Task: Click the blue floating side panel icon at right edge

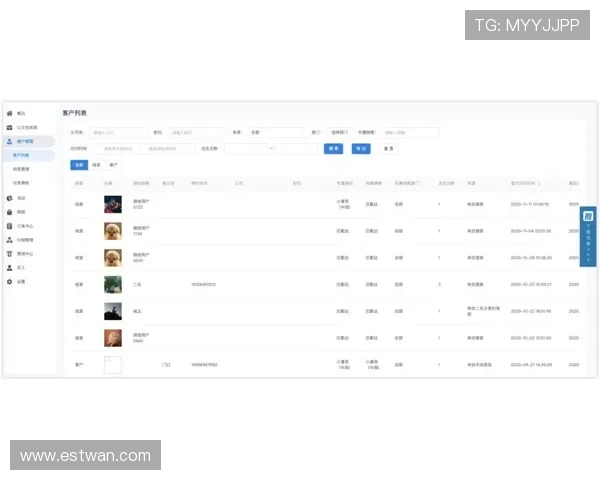Action: [x=588, y=236]
